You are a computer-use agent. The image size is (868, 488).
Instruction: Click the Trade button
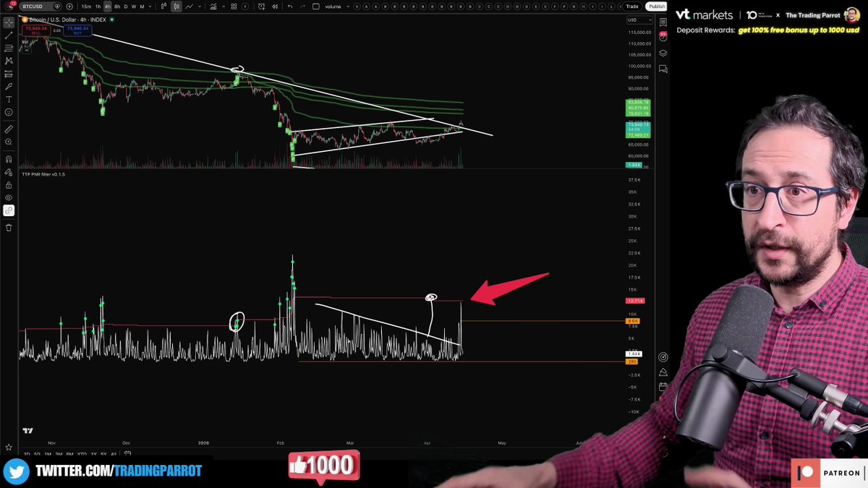632,7
